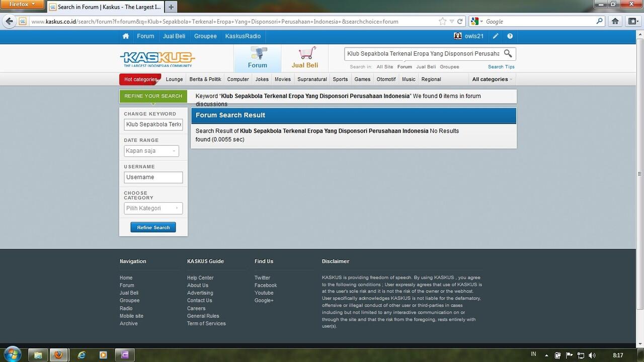The width and height of the screenshot is (644, 362).
Task: Open the Facebook link in Find Us
Action: click(266, 285)
